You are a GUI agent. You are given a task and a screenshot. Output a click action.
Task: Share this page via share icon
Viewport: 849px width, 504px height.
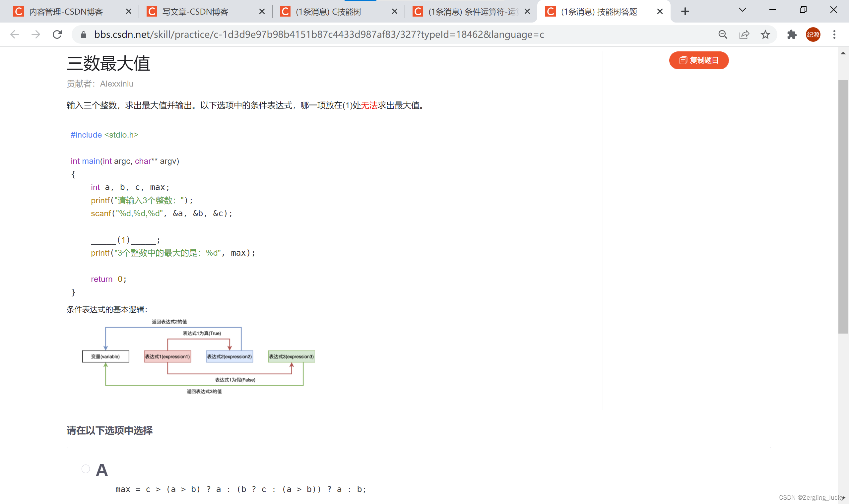(744, 34)
